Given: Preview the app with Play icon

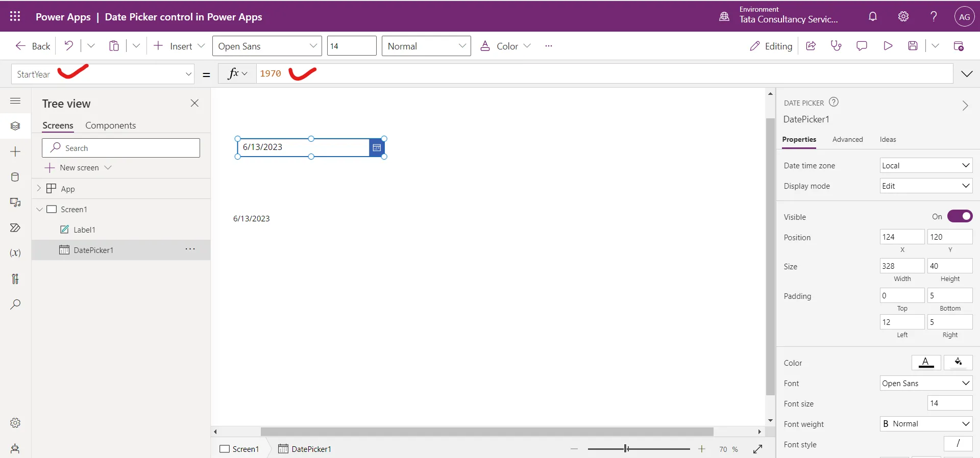Looking at the screenshot, I should (888, 46).
